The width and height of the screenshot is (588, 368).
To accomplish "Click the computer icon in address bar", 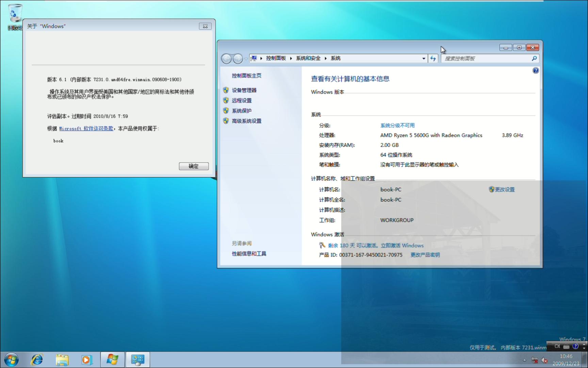I will (254, 58).
